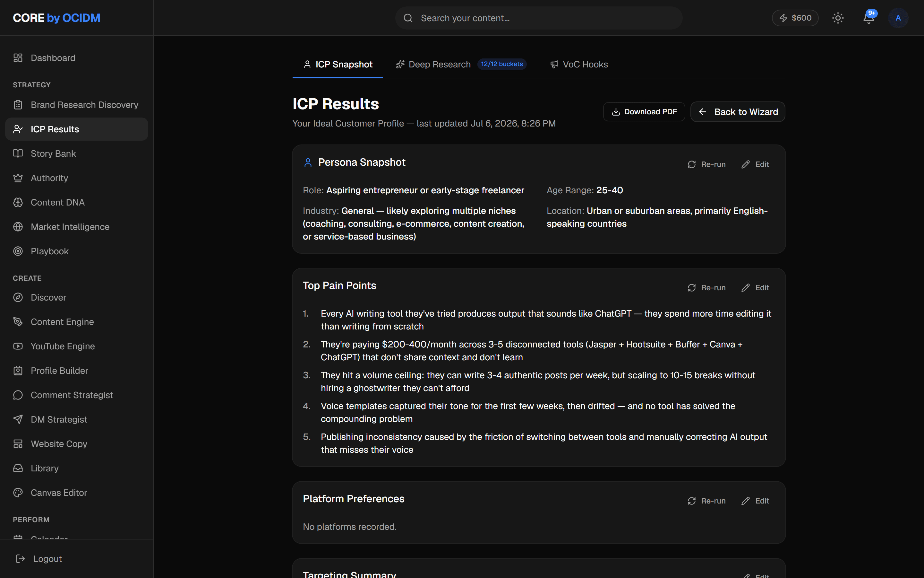924x578 pixels.
Task: Toggle light theme with sun icon
Action: (838, 18)
